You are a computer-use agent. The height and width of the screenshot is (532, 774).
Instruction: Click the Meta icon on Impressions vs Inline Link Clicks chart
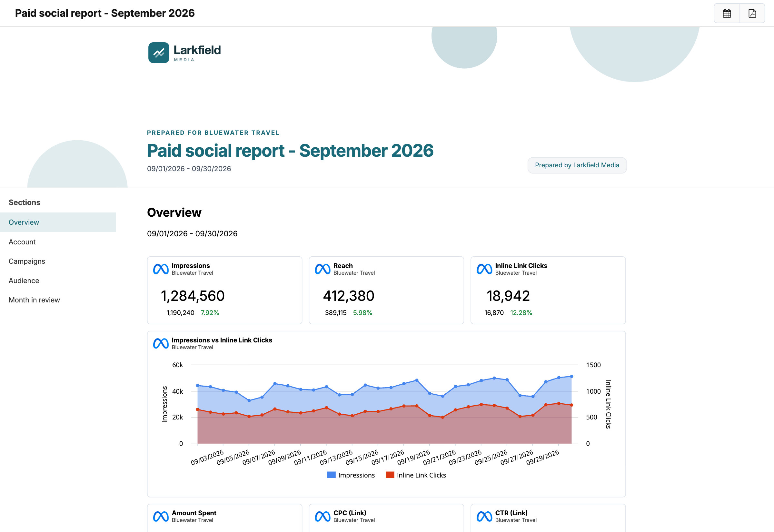(161, 343)
